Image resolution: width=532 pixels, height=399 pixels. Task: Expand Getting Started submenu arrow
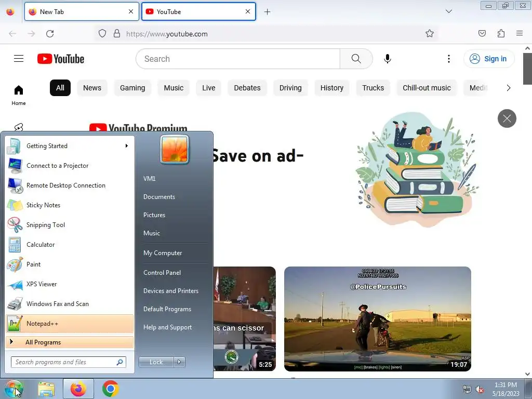127,146
